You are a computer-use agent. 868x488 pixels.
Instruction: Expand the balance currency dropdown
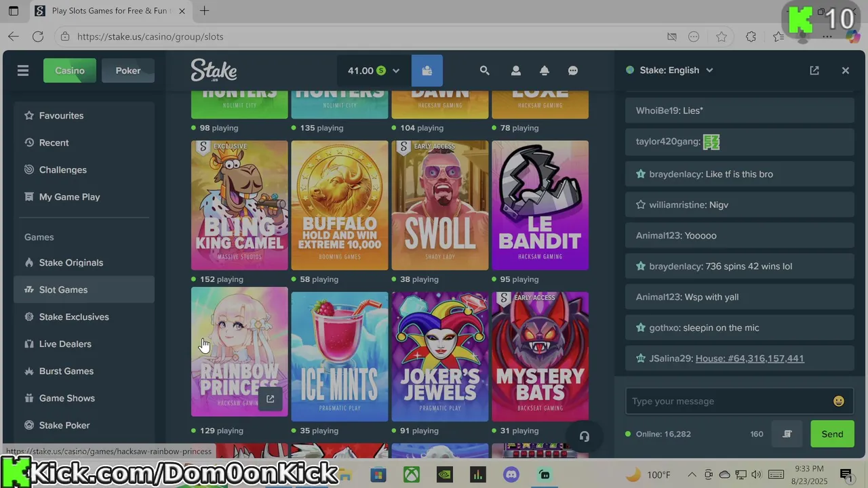396,70
